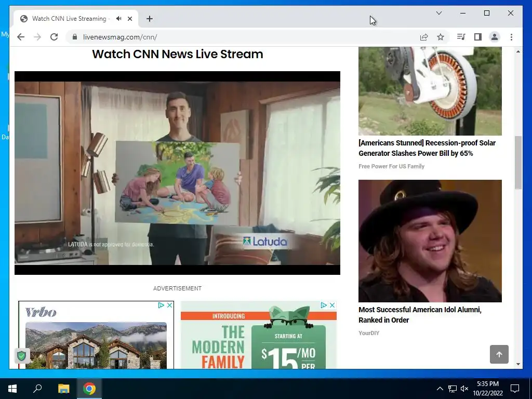Expand the tab search dropdown

point(438,13)
